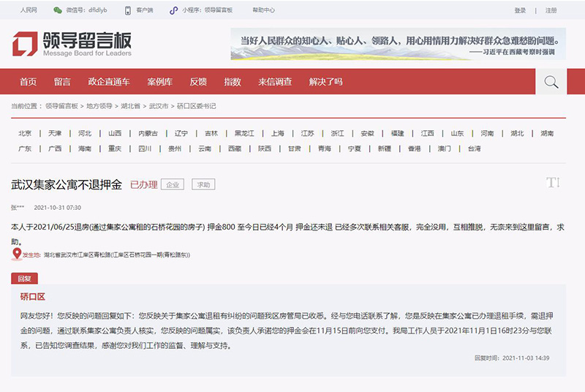Select 北京 from the province list
This screenshot has height=392, width=585.
tap(25, 134)
